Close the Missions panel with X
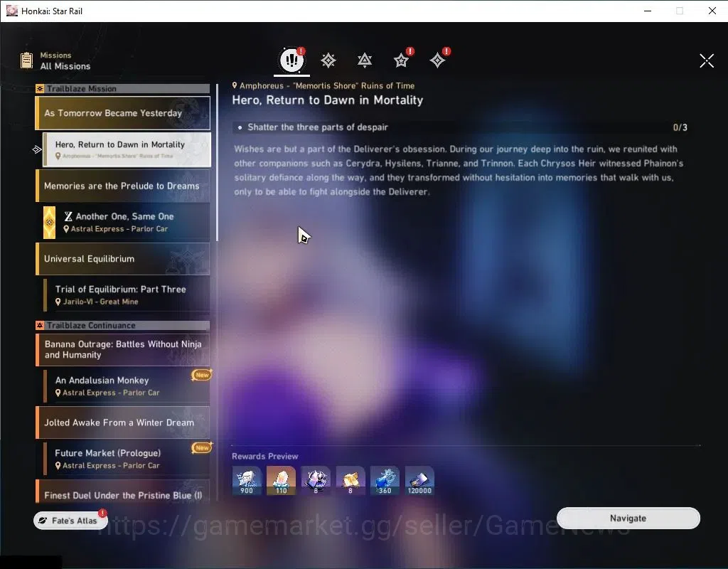728x569 pixels. [707, 60]
